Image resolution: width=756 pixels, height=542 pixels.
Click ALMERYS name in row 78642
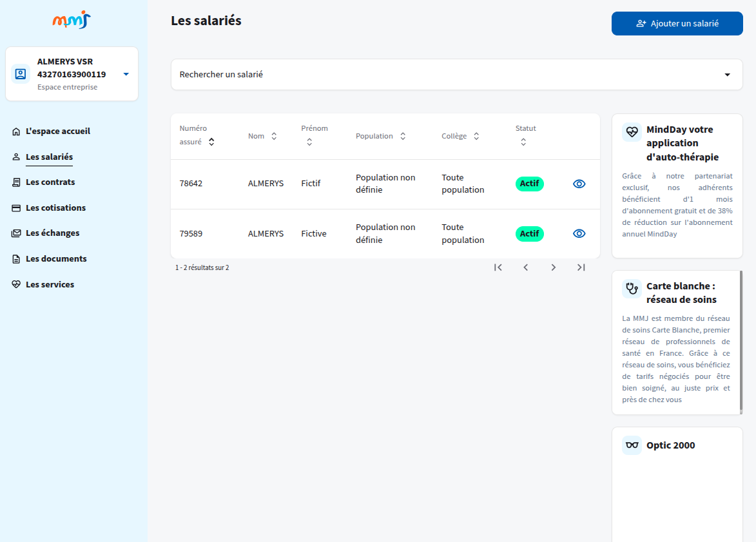[x=266, y=183]
